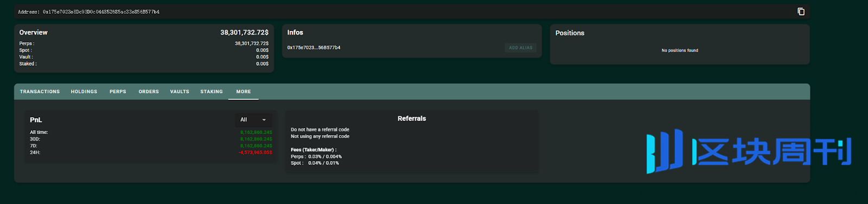Screen dimensions: 868x204
Task: Click the All time PnL value
Action: pos(256,132)
